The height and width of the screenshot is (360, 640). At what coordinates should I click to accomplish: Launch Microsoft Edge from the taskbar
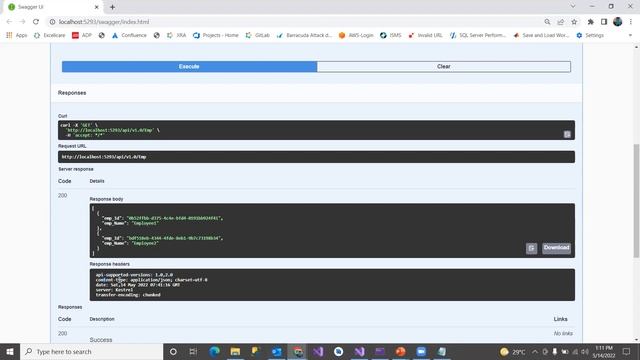click(214, 351)
